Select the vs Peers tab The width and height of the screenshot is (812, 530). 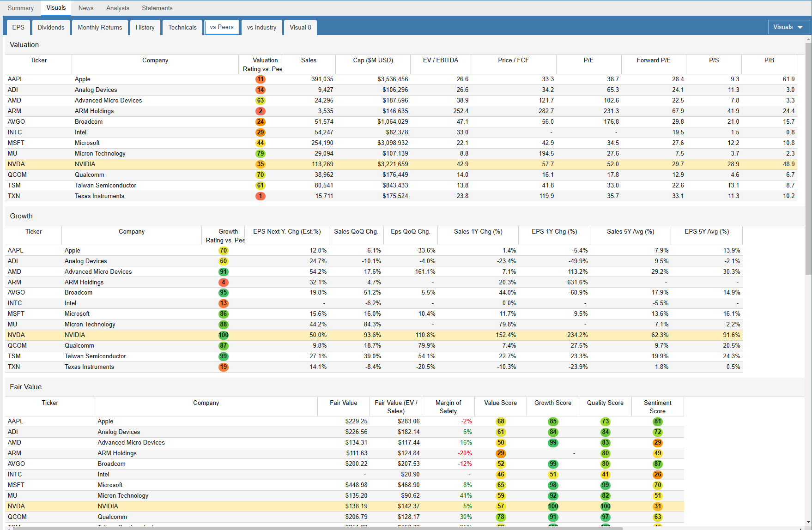222,27
